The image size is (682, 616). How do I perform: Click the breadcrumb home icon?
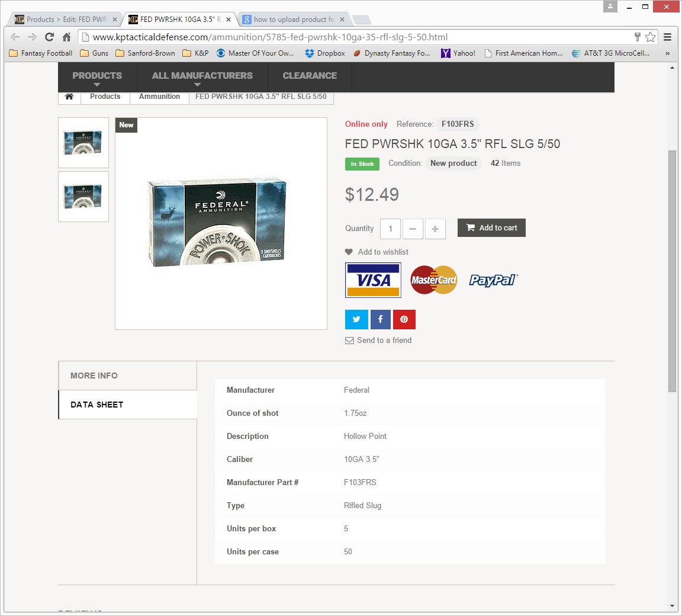coord(69,97)
